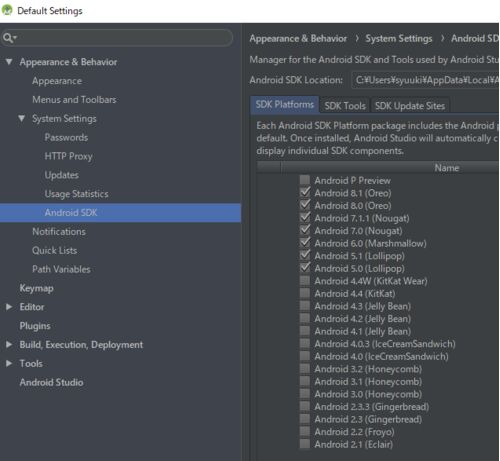Select Passwords in System Settings
Image resolution: width=500 pixels, height=461 pixels.
[x=66, y=137]
